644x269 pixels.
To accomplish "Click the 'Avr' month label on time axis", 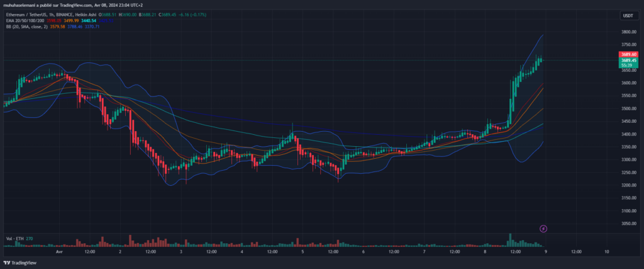I will [60, 251].
